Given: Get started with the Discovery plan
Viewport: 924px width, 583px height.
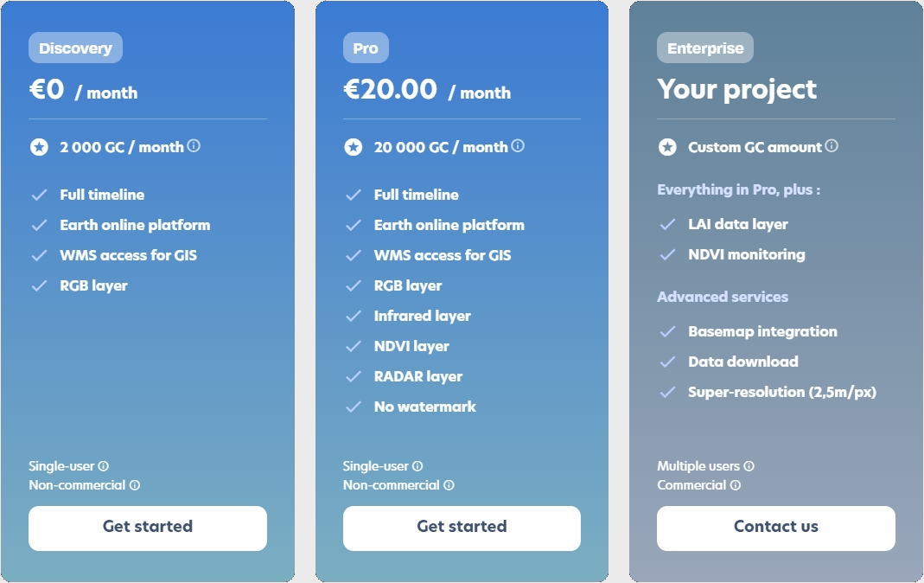Looking at the screenshot, I should pos(147,529).
